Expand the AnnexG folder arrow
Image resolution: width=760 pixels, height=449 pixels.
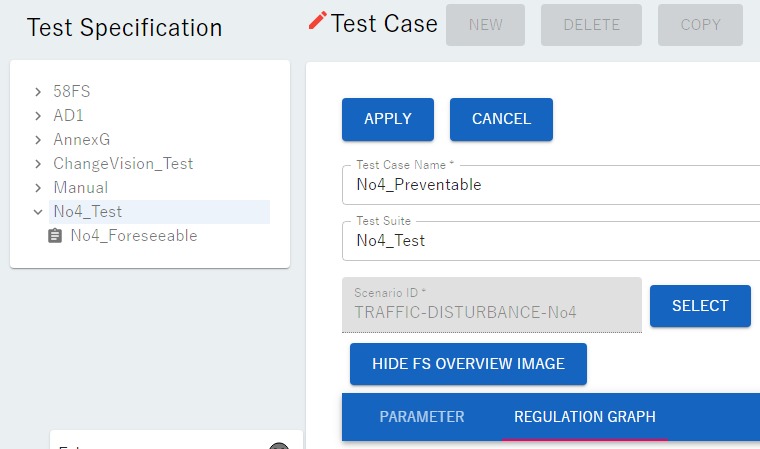38,140
